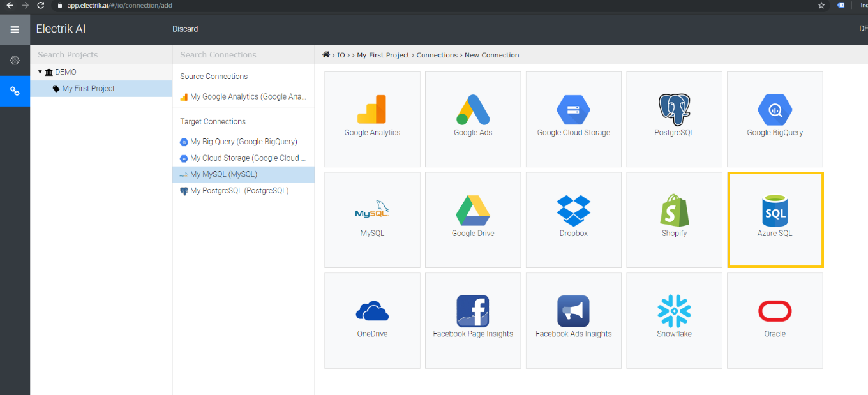Open the hamburger menu icon
The width and height of the screenshot is (868, 395).
pos(15,29)
